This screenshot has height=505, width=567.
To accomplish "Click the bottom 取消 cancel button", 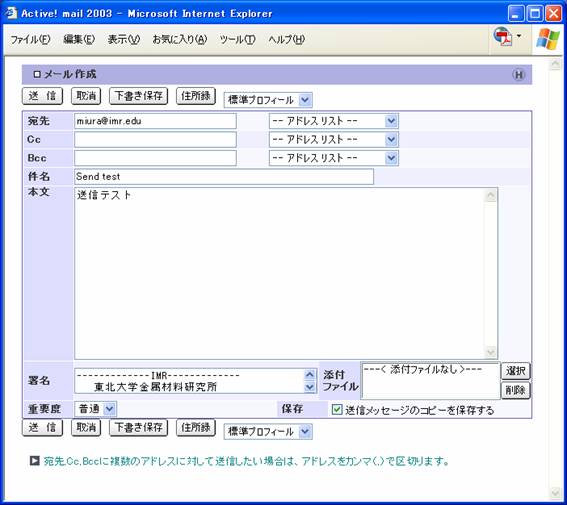I will click(86, 428).
